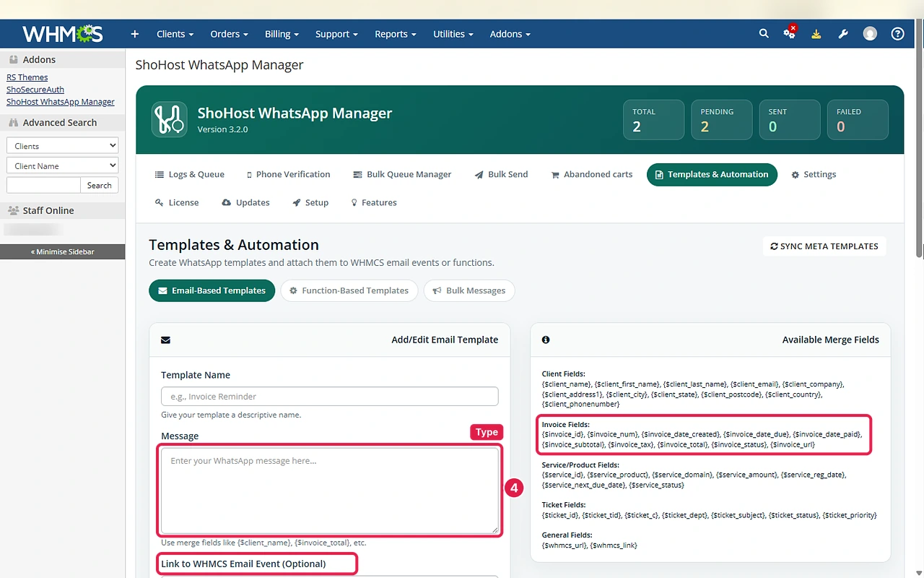
Task: Open the RS Themes link
Action: click(x=27, y=77)
